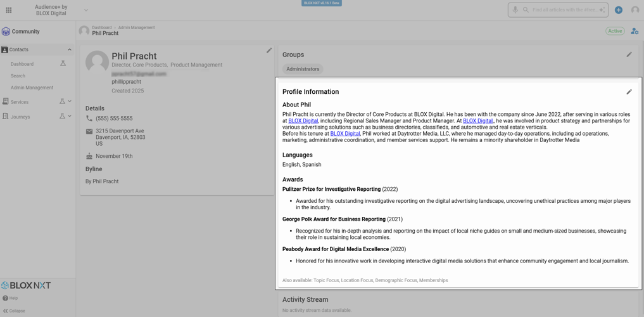Click the mail address icon in Details
This screenshot has height=317, width=644.
(89, 131)
